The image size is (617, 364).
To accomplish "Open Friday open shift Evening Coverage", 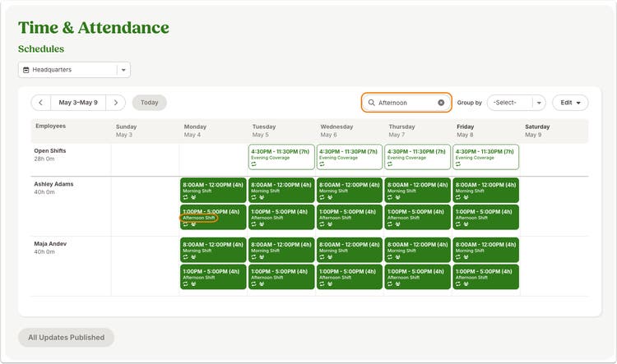I will (485, 157).
